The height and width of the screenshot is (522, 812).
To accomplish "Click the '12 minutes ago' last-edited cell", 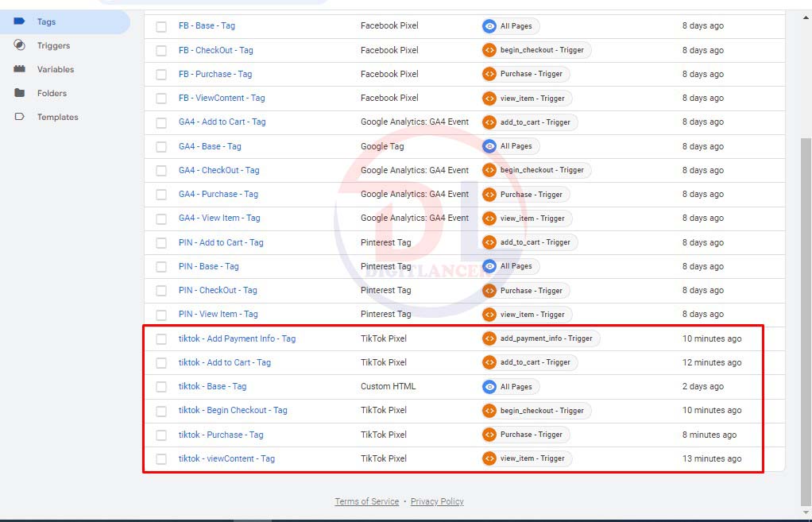I will [712, 362].
